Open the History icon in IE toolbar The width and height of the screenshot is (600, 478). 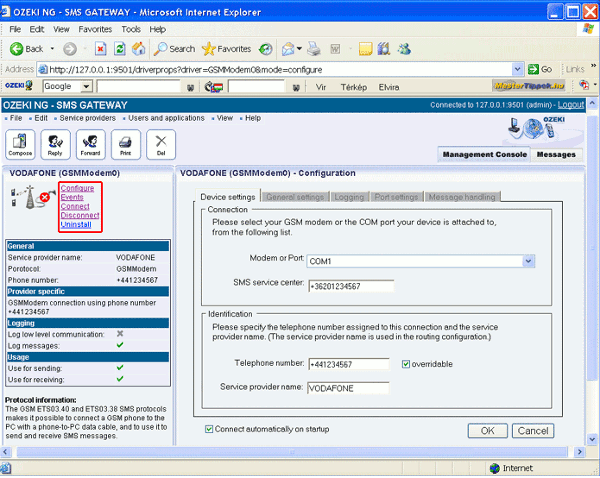tap(266, 49)
